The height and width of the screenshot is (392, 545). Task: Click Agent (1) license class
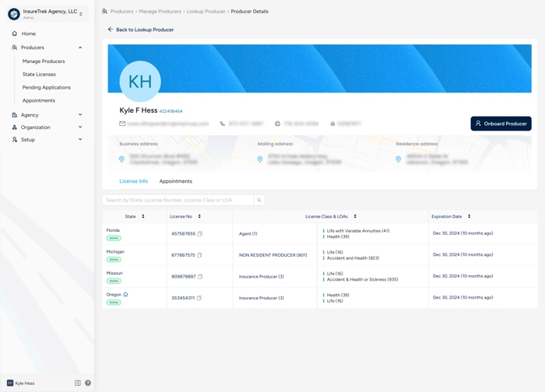pos(248,233)
